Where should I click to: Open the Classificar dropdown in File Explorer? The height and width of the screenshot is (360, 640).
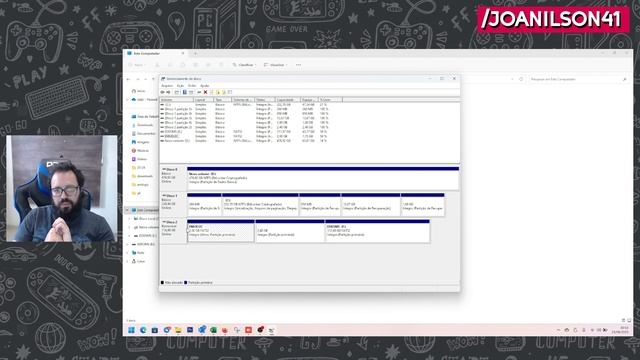tap(244, 65)
